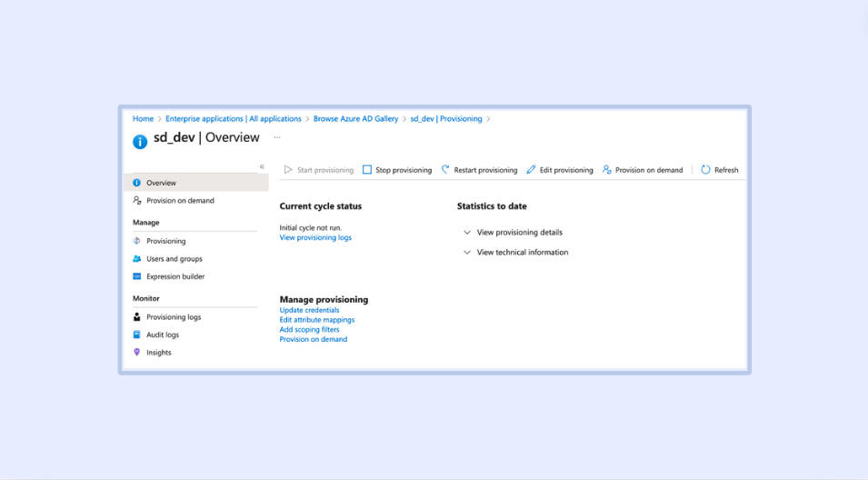Open sd_dev | Provisioning breadcrumb
Viewport: 868px width, 480px height.
click(446, 118)
